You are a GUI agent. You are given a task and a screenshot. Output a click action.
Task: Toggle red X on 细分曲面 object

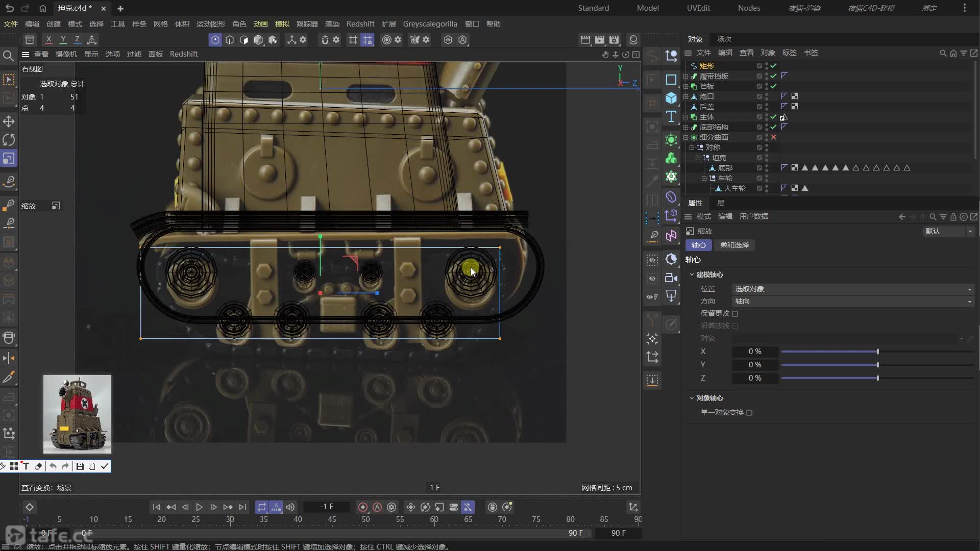click(773, 137)
